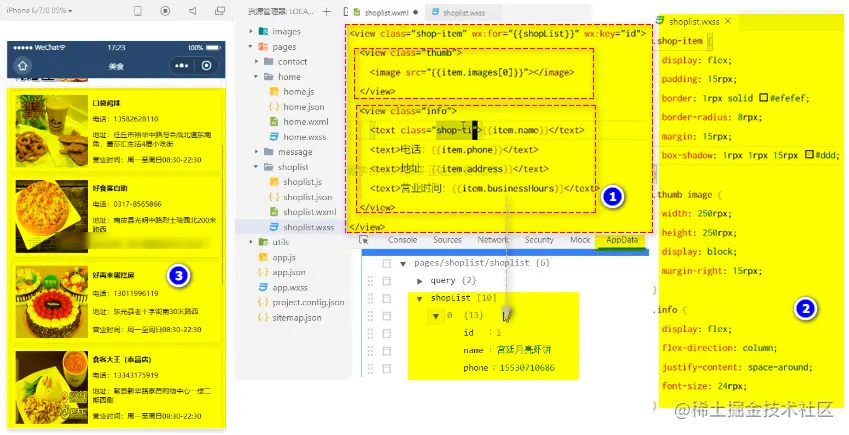
Task: Open shoplist.wxss in the file tree
Action: coord(308,227)
